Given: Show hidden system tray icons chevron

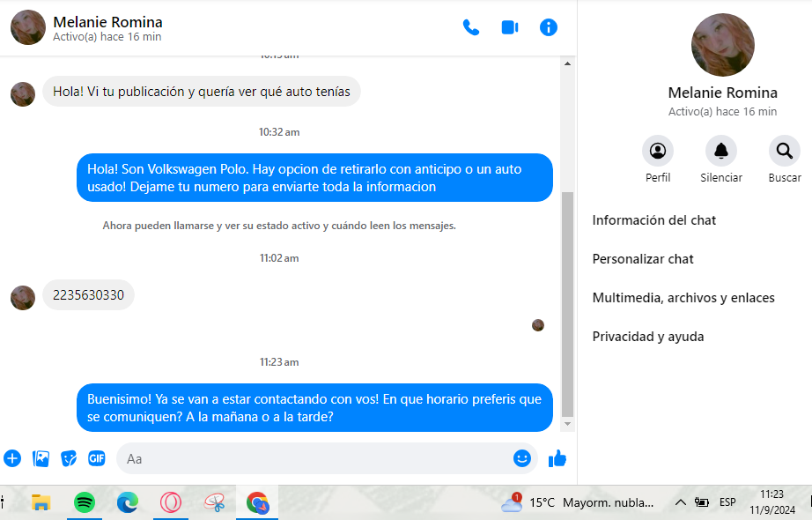Looking at the screenshot, I should 681,502.
